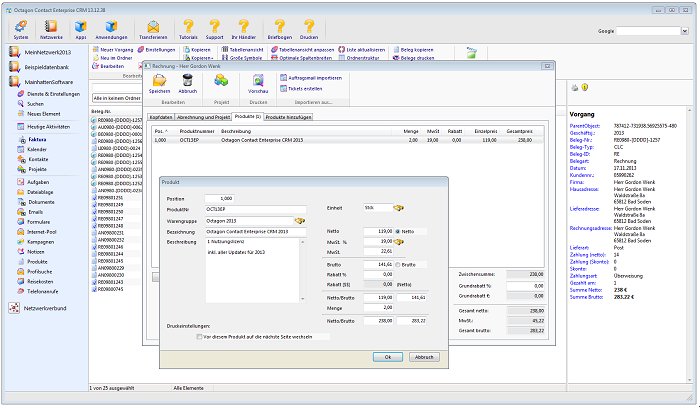Viewport: 700px width, 408px height.
Task: Open the System menu icon
Action: pos(21,27)
